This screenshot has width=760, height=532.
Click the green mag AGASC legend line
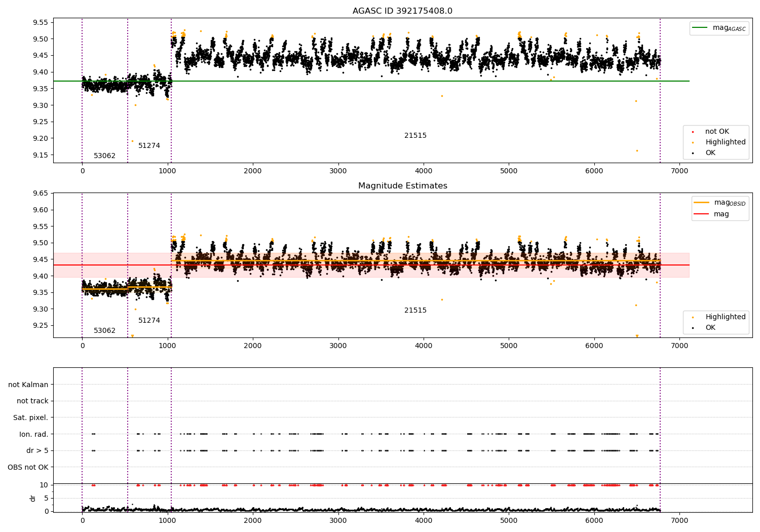(700, 28)
